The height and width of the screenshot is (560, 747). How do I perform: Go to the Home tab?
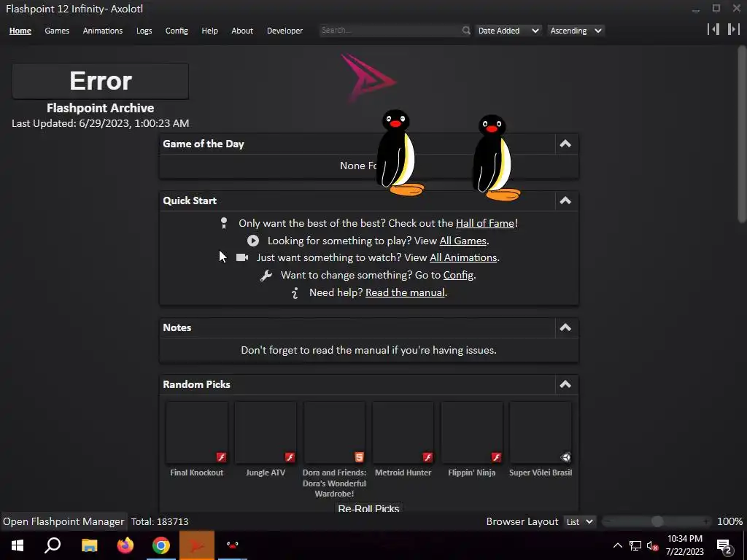point(20,31)
